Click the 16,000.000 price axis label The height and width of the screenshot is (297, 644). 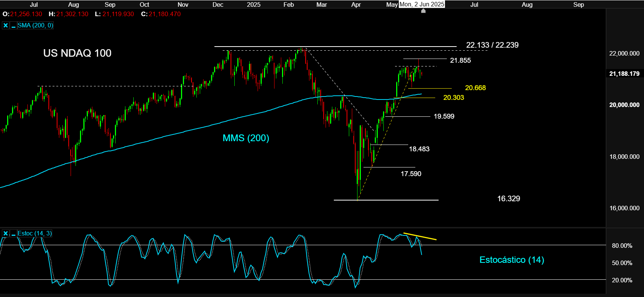click(624, 208)
